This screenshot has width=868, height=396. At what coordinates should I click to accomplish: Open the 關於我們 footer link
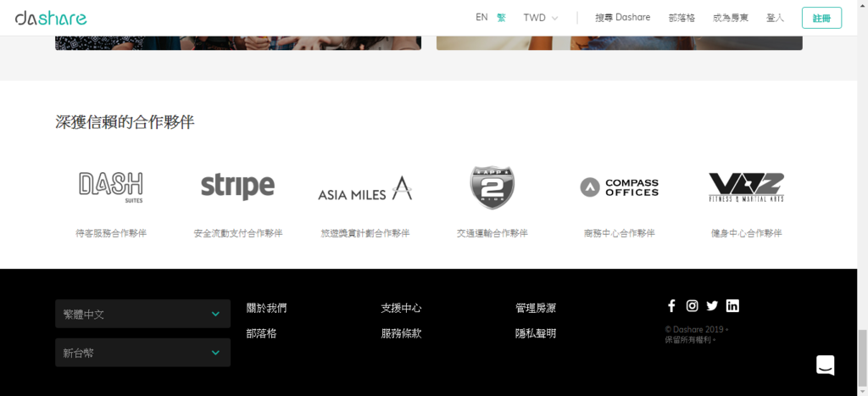(x=267, y=309)
